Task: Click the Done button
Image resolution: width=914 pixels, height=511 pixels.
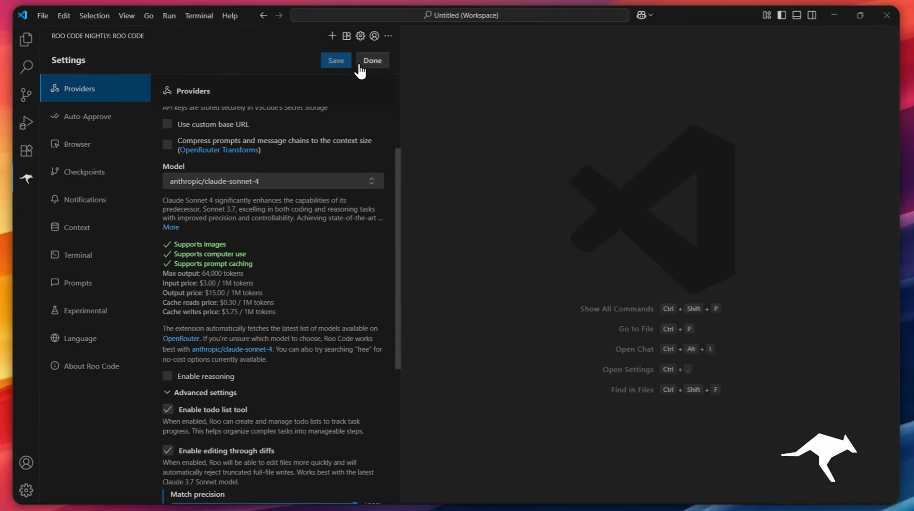Action: [372, 60]
